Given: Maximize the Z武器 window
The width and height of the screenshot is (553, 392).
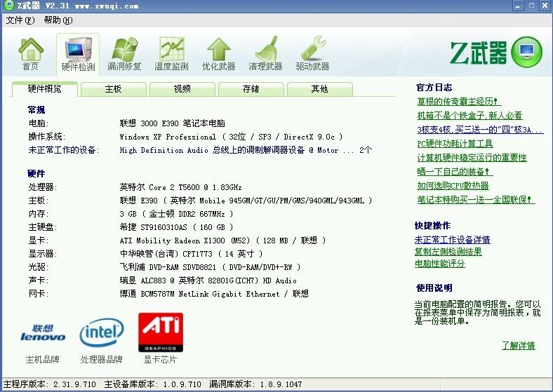Looking at the screenshot, I should pyautogui.click(x=531, y=6).
